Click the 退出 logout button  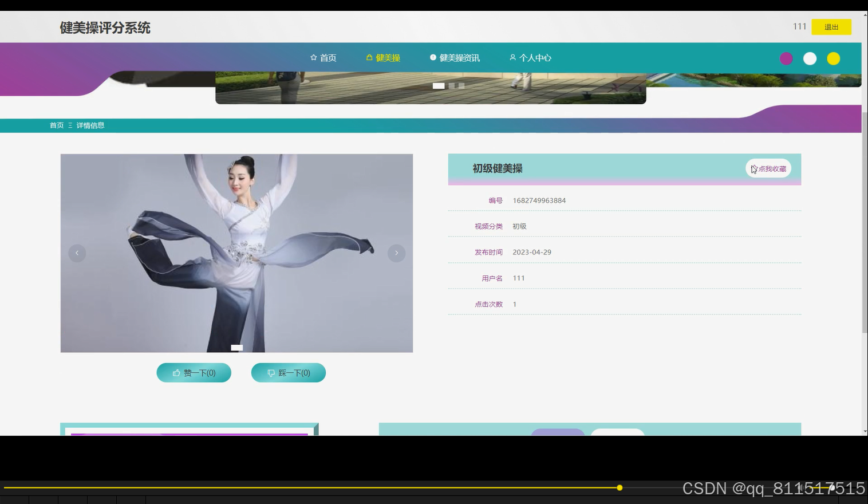[x=831, y=26]
